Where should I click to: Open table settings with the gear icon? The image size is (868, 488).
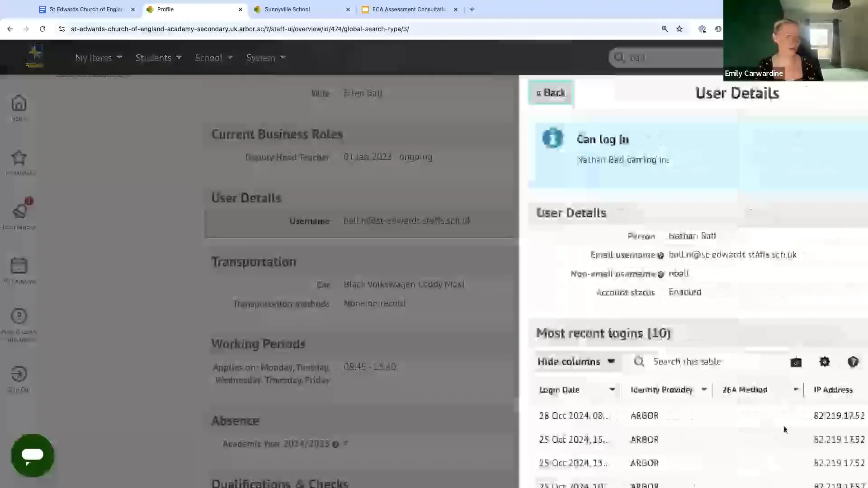tap(825, 362)
